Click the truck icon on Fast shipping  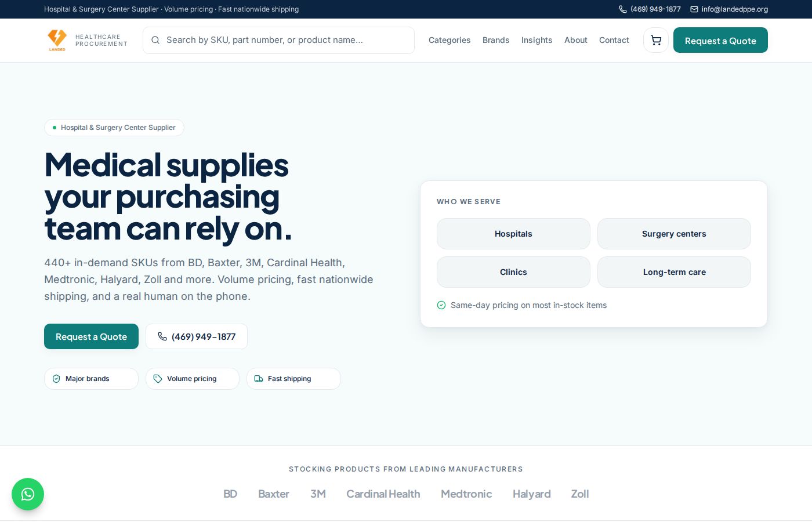pos(259,379)
